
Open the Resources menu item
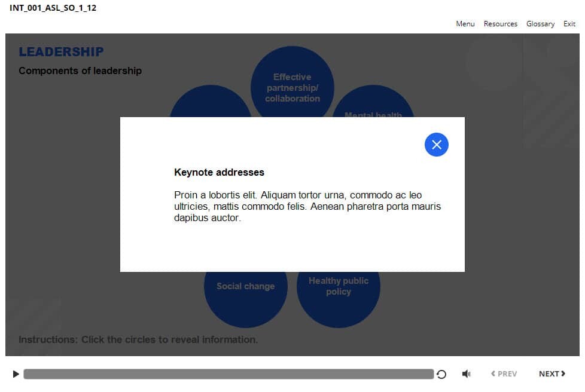pos(500,24)
